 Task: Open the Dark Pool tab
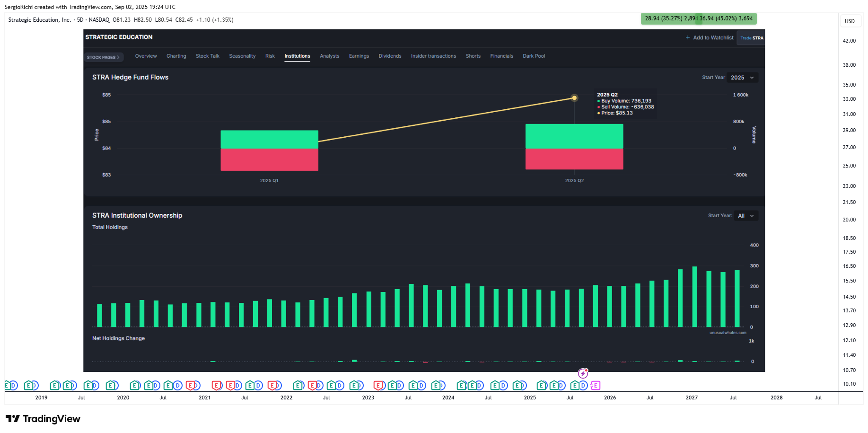(x=534, y=56)
